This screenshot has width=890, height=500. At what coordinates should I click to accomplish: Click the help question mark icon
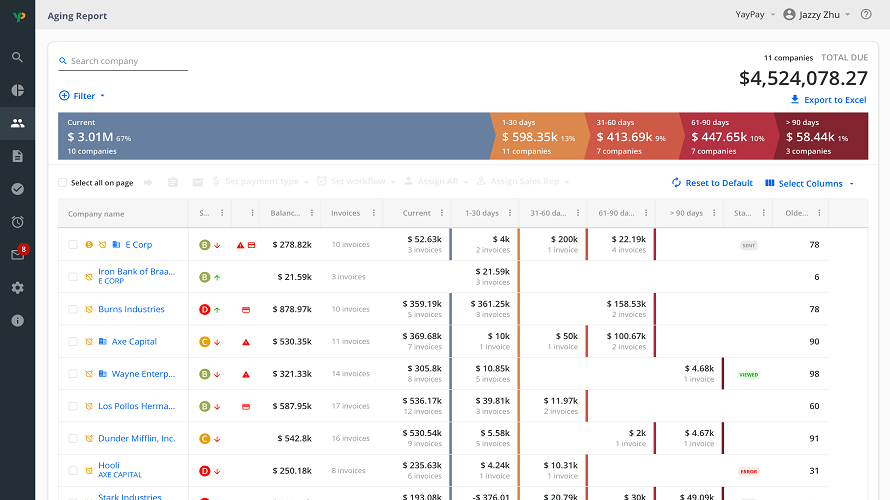coord(866,14)
